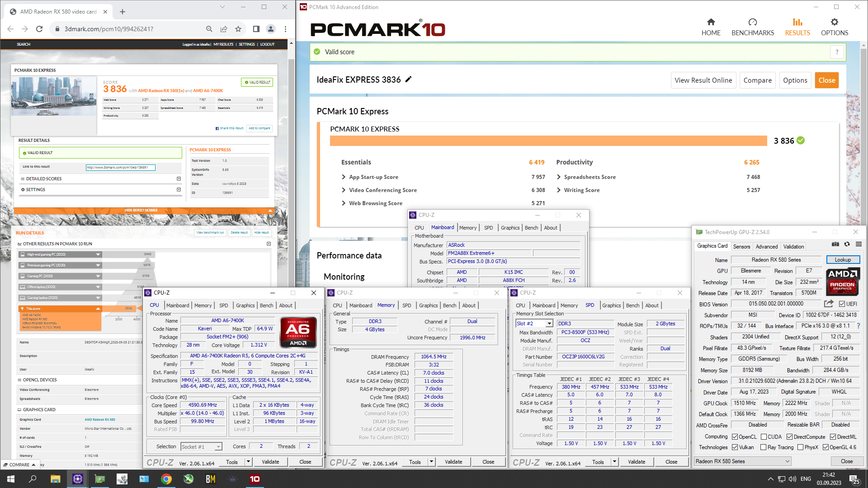Switch to RESULTS in PCMark
Screen dimensions: 868x488
797,27
